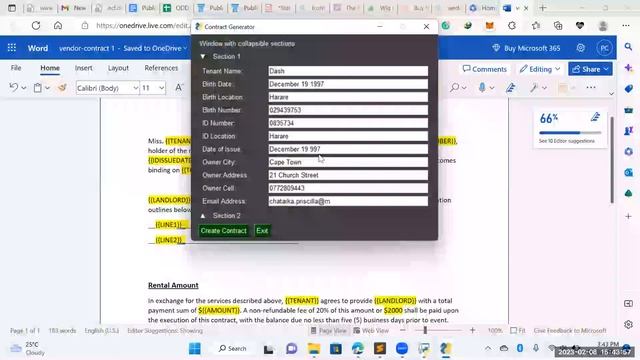This screenshot has width=640, height=360.
Task: Open Word settings gear icon
Action: (x=580, y=48)
